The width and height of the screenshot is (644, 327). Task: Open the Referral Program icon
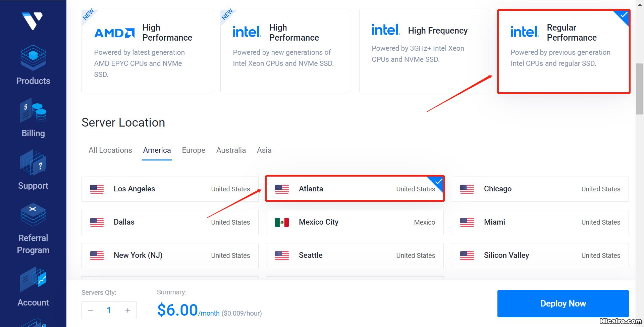(33, 215)
